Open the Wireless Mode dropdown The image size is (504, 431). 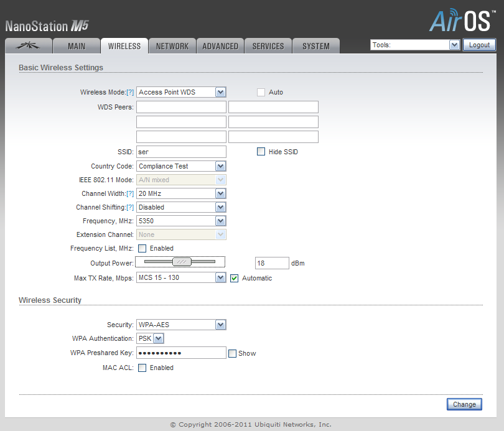coord(181,92)
